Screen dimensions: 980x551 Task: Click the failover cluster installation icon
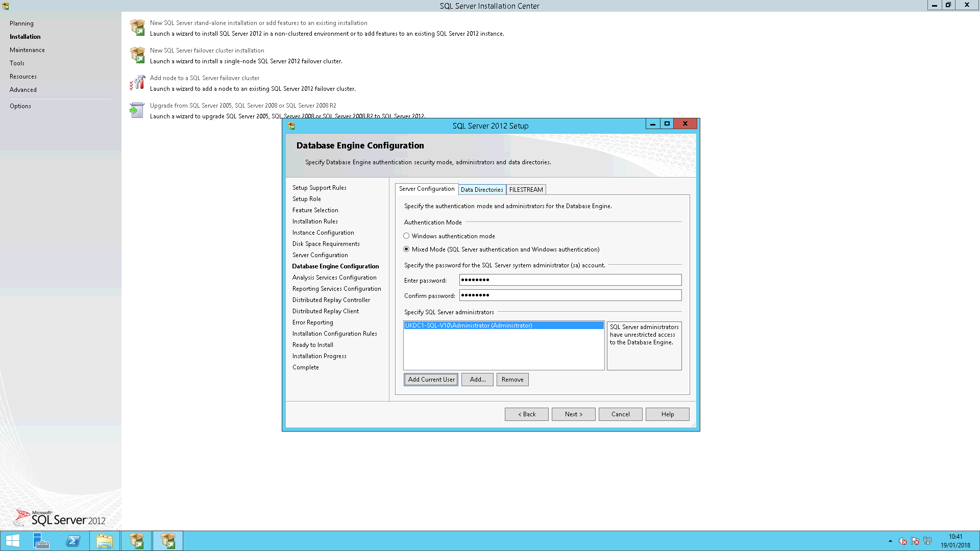click(137, 55)
